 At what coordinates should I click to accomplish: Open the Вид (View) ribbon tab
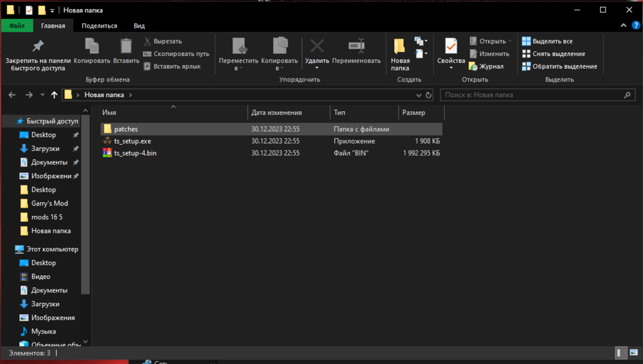pos(139,26)
